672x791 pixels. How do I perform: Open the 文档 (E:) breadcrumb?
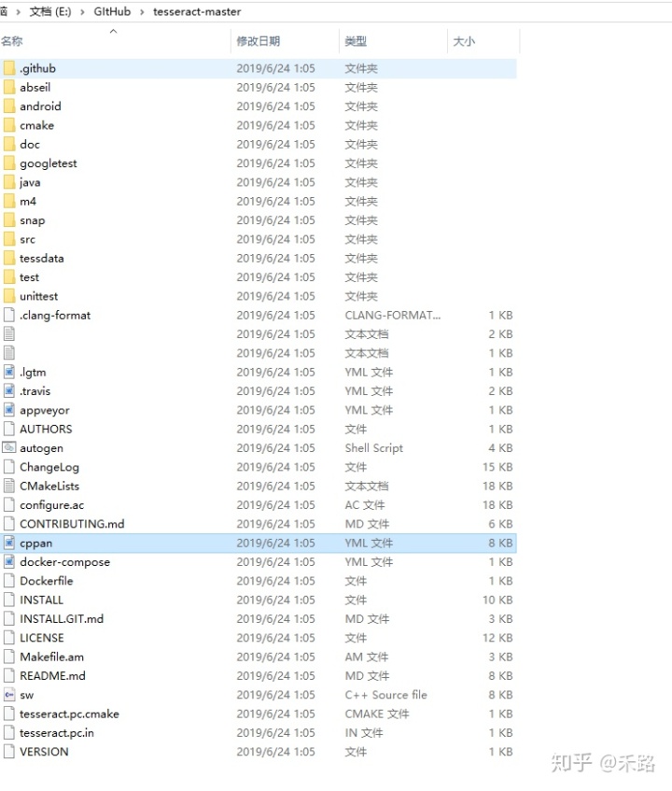pyautogui.click(x=50, y=11)
